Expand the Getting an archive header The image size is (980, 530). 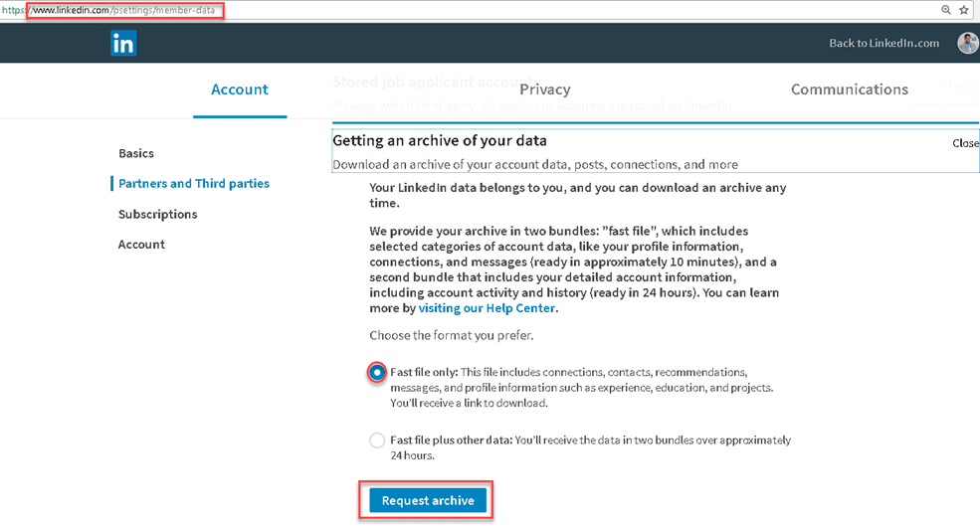(x=440, y=140)
